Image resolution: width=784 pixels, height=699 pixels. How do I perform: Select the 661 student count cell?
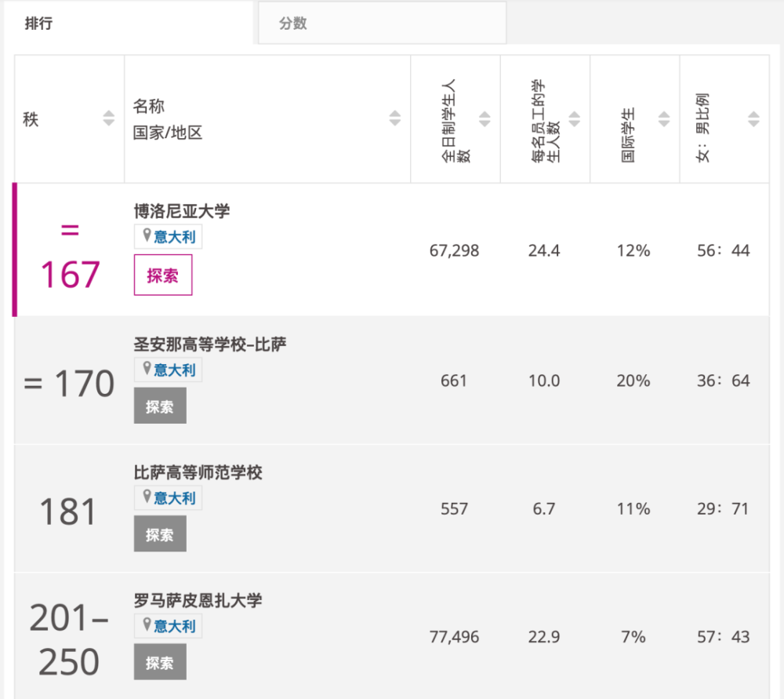click(454, 380)
